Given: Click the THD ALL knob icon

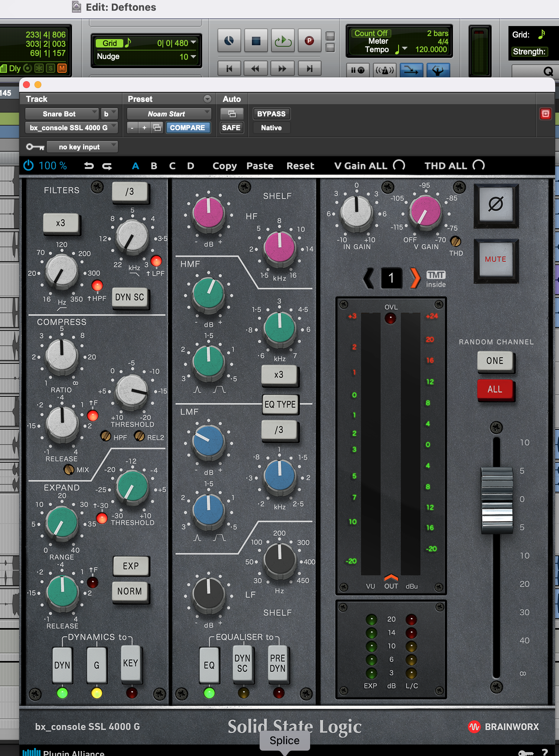Looking at the screenshot, I should (479, 165).
